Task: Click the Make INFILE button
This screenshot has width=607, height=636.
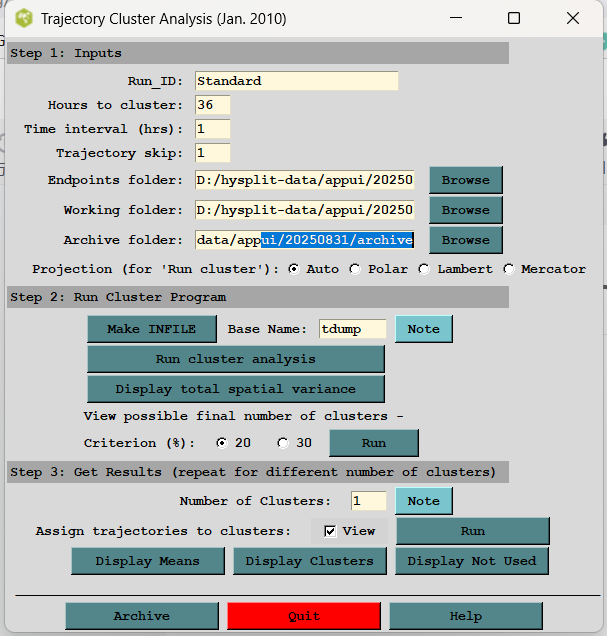Action: (152, 329)
